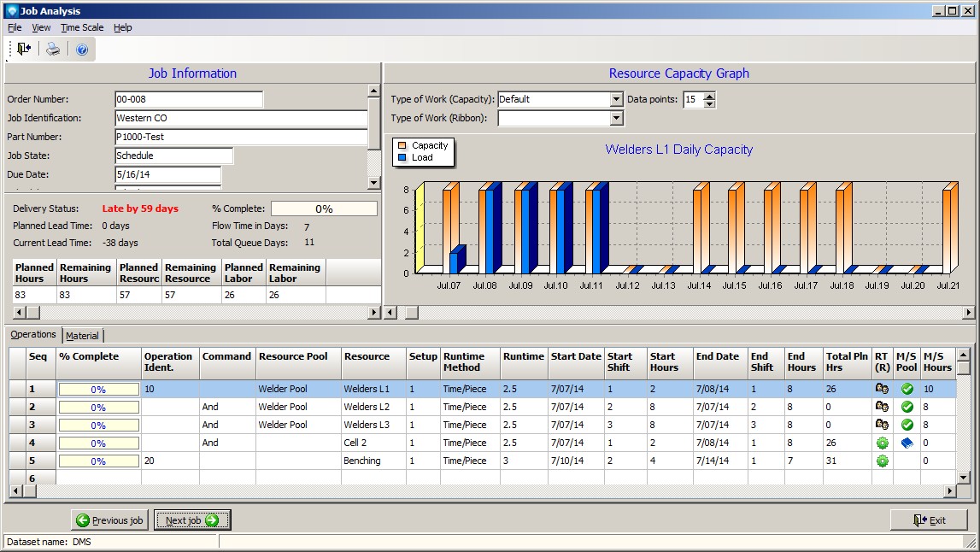980x552 pixels.
Task: Click green checkmark in row 2 M/S Pool
Action: coord(907,407)
